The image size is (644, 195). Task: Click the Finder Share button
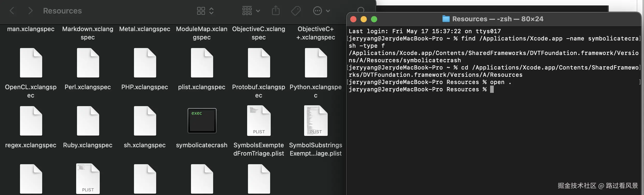[276, 11]
